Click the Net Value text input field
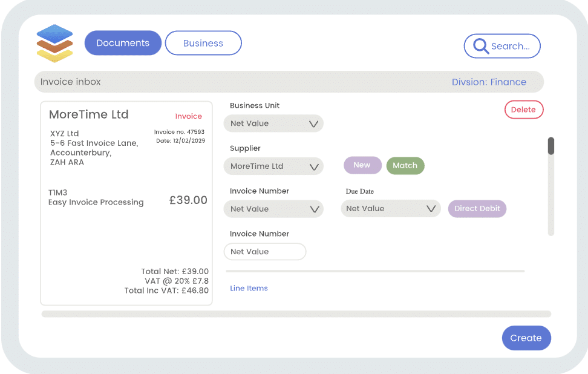588x374 pixels. (x=265, y=252)
